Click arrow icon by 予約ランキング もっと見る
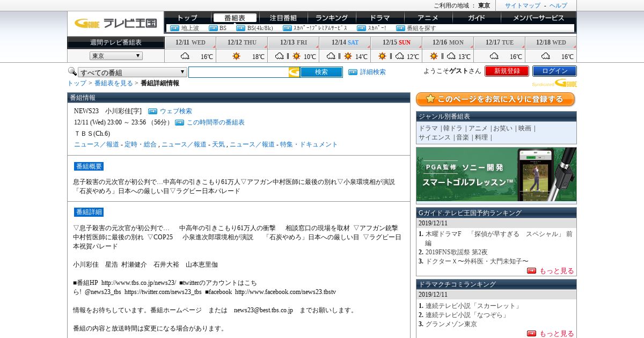 pos(531,271)
